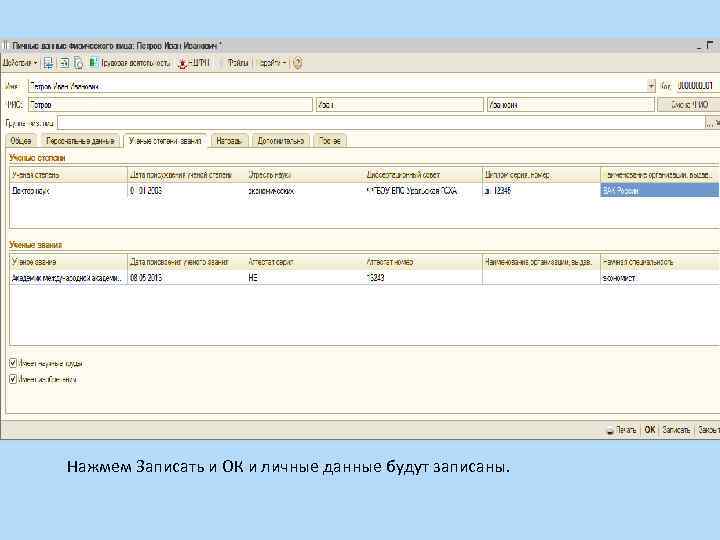The image size is (720, 540).
Task: Click the Диплом серия, номер column header
Action: pos(541,175)
